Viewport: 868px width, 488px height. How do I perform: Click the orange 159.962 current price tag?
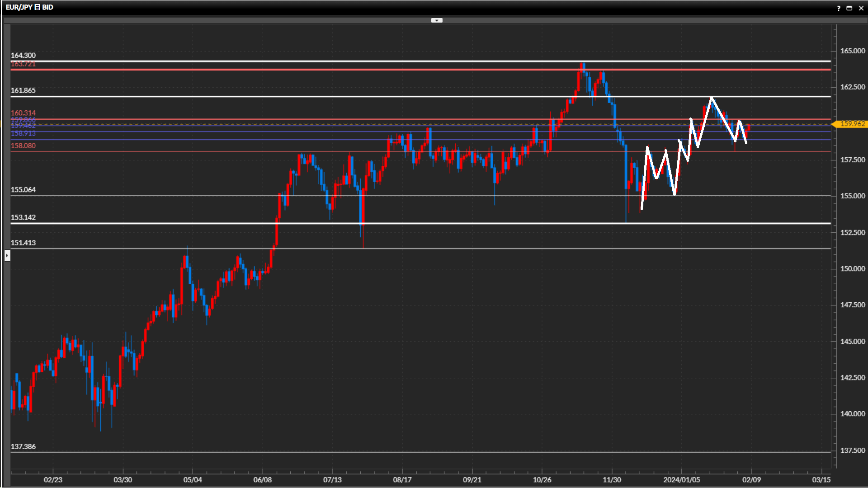852,124
